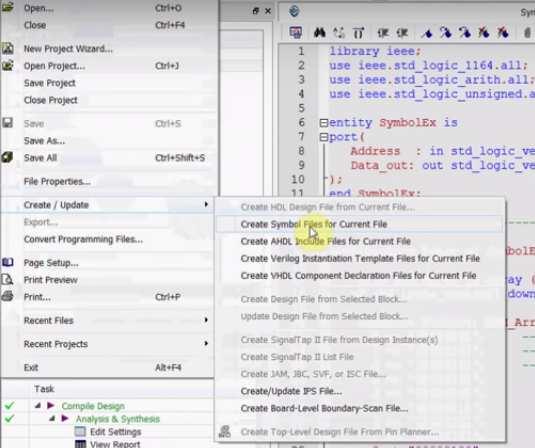The height and width of the screenshot is (448, 535).
Task: Click the Print Preview magnifier icon
Action: (x=8, y=279)
